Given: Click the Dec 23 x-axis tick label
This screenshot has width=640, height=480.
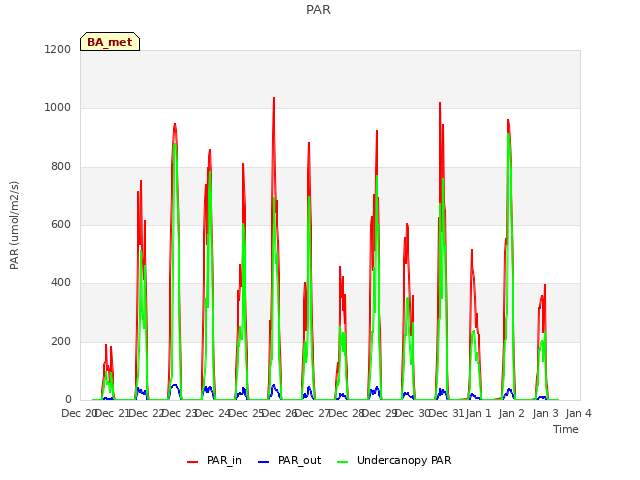Looking at the screenshot, I should tap(180, 413).
